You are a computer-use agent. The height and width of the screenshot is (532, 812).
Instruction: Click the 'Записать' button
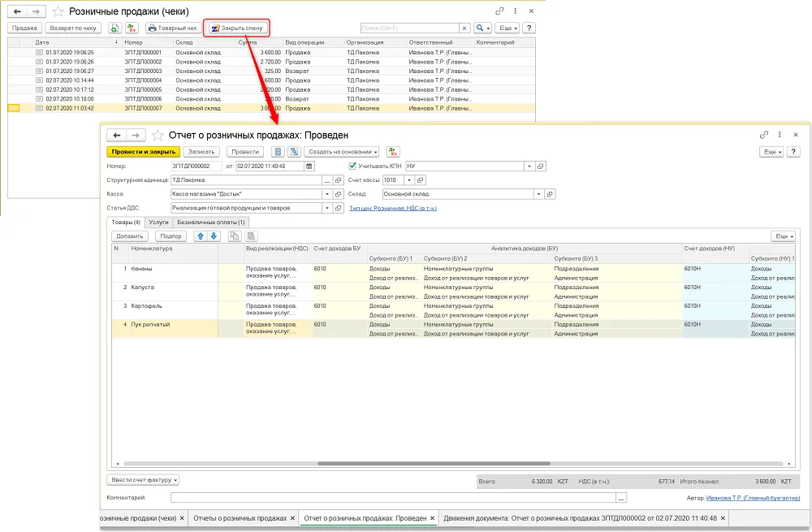[201, 152]
